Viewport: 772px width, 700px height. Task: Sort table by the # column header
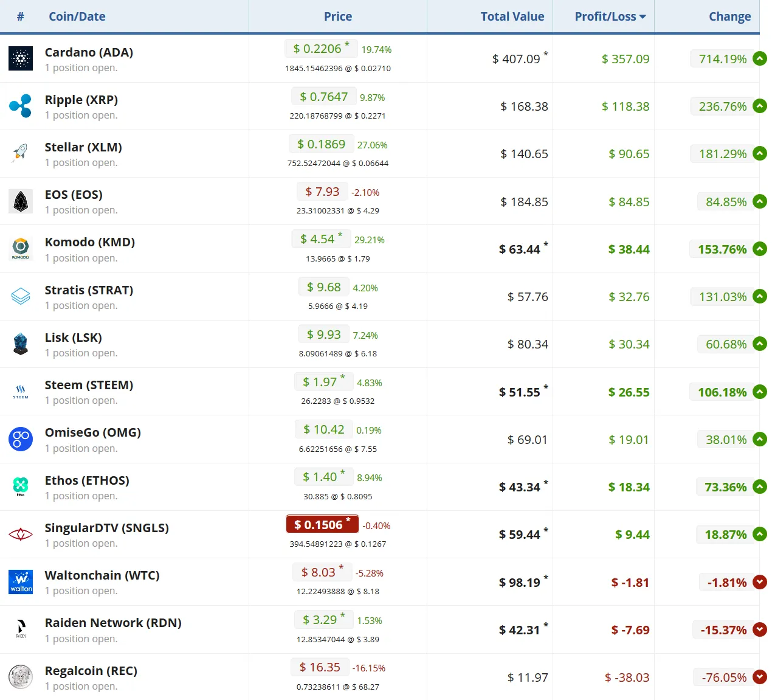click(21, 16)
